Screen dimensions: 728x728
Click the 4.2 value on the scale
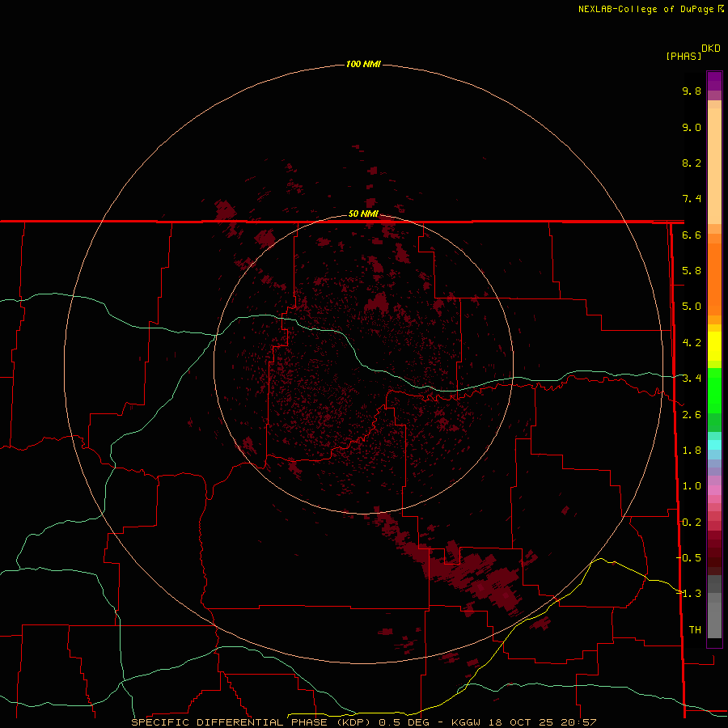pyautogui.click(x=692, y=343)
